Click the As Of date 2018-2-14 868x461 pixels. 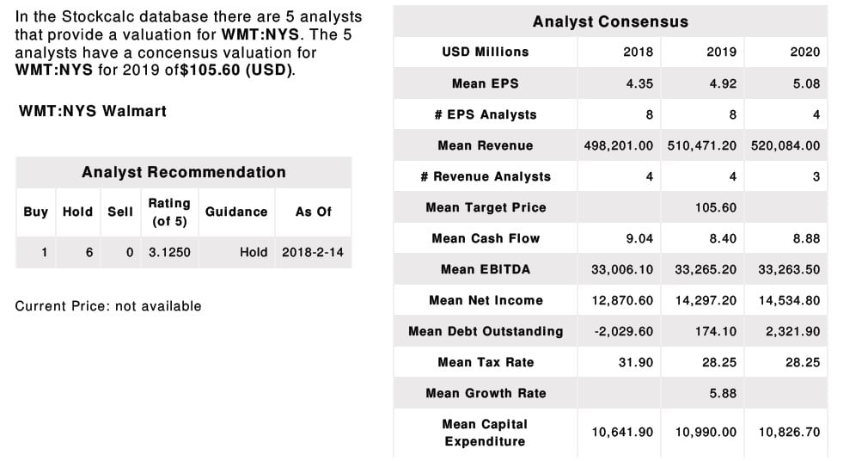click(x=313, y=252)
